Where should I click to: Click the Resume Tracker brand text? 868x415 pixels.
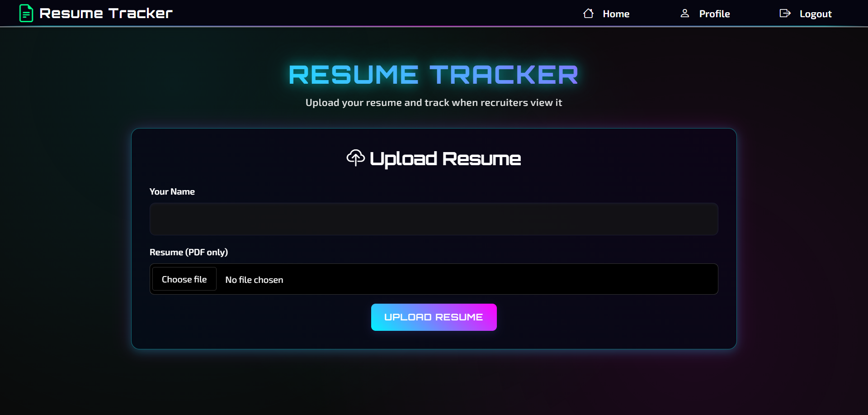click(107, 13)
